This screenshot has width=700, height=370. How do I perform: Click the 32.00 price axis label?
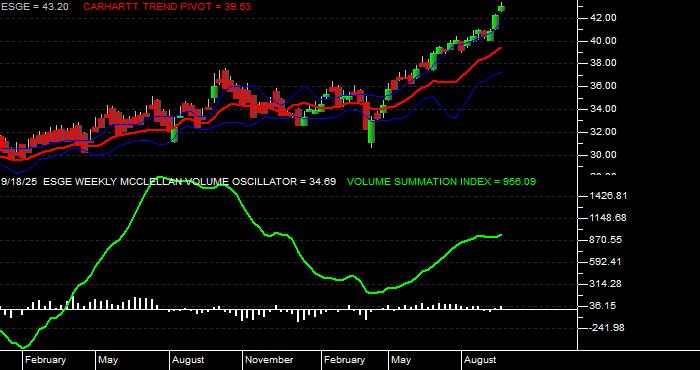coord(603,132)
